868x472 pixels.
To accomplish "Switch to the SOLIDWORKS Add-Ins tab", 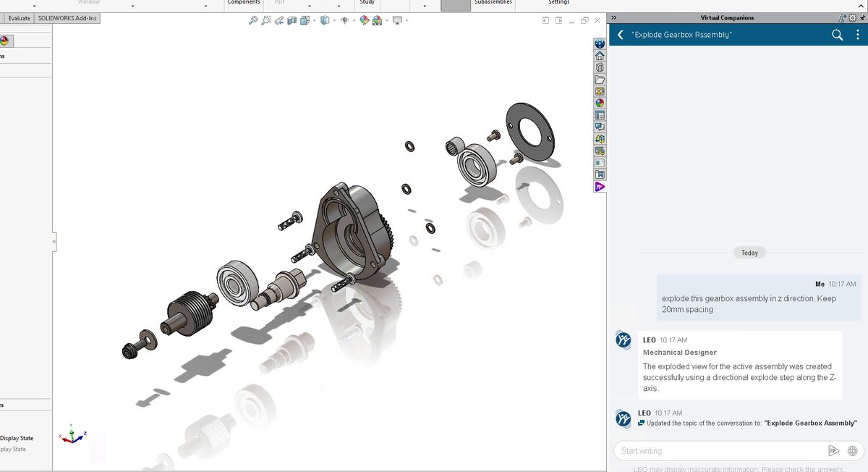I will pyautogui.click(x=66, y=18).
